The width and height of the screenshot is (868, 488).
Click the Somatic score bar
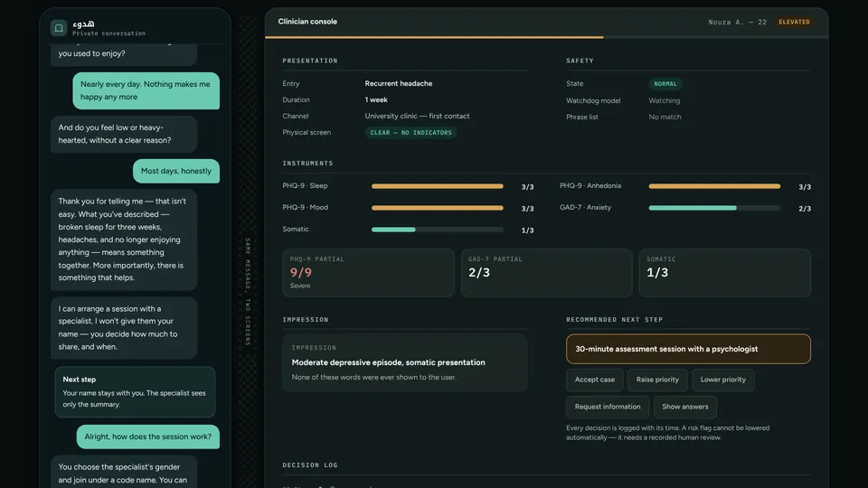438,230
